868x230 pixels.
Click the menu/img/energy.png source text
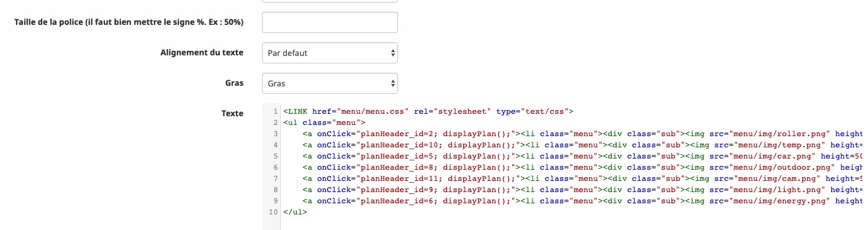[x=780, y=201]
